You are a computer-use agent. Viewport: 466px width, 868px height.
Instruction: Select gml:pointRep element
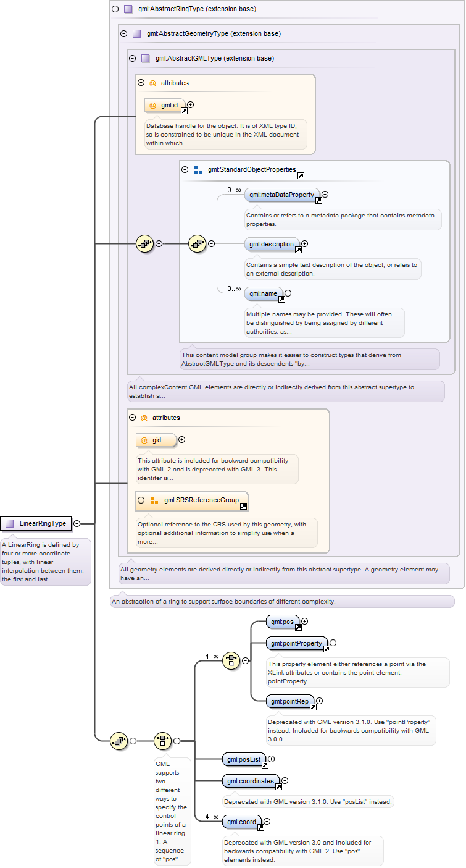[290, 701]
